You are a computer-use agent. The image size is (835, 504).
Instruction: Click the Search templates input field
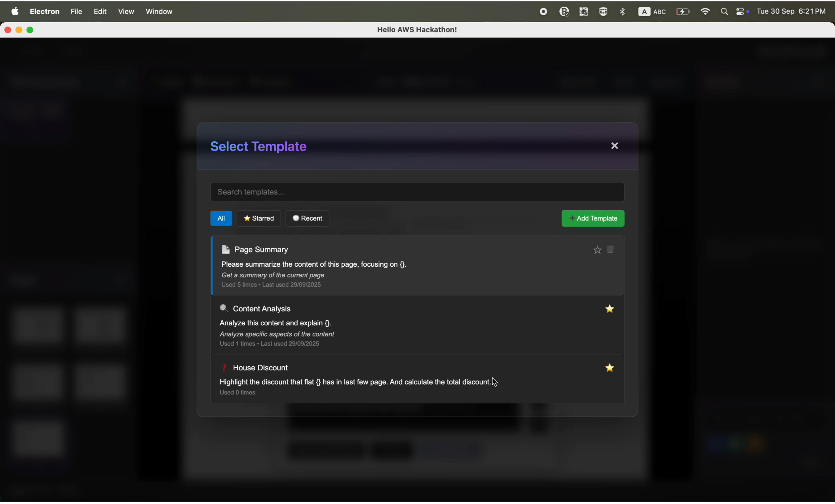click(x=417, y=192)
